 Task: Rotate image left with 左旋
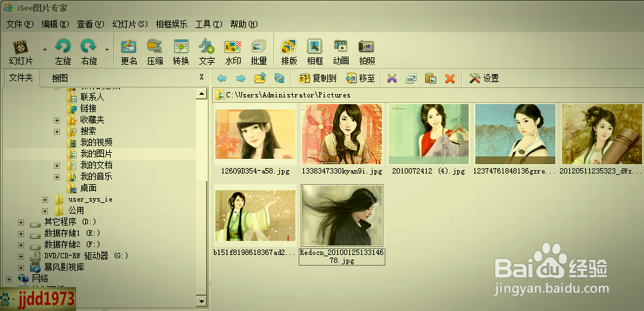[63, 52]
